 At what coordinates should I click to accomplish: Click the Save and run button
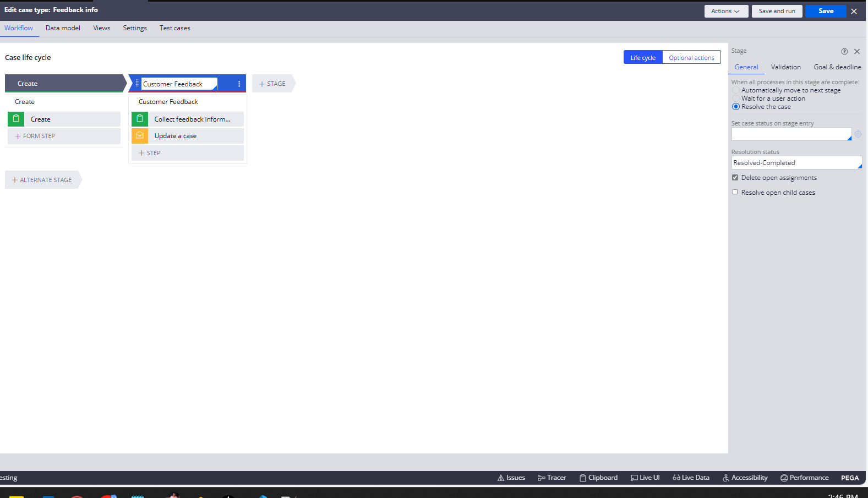tap(777, 11)
